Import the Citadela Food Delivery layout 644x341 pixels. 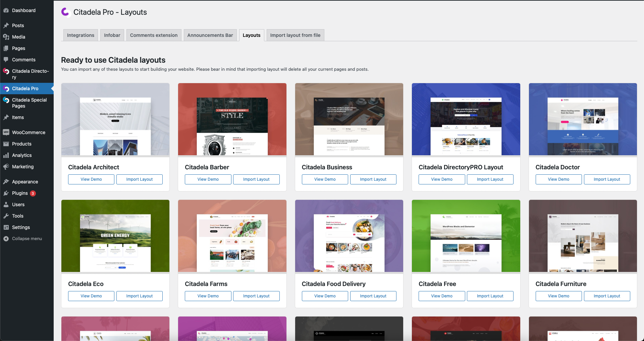click(373, 296)
